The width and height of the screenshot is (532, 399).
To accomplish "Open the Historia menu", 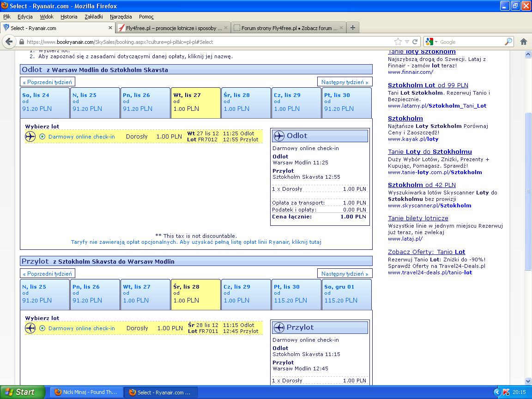I will 69,17.
